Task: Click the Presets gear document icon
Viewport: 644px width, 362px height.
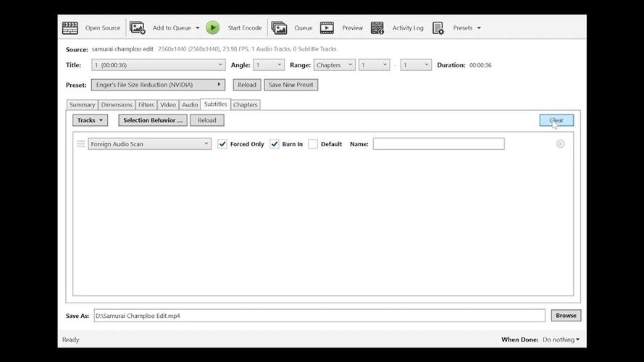Action: point(438,28)
